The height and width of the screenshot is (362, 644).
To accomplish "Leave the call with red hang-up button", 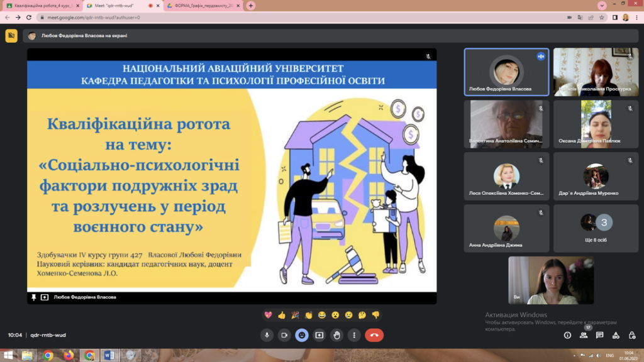I will point(374,335).
